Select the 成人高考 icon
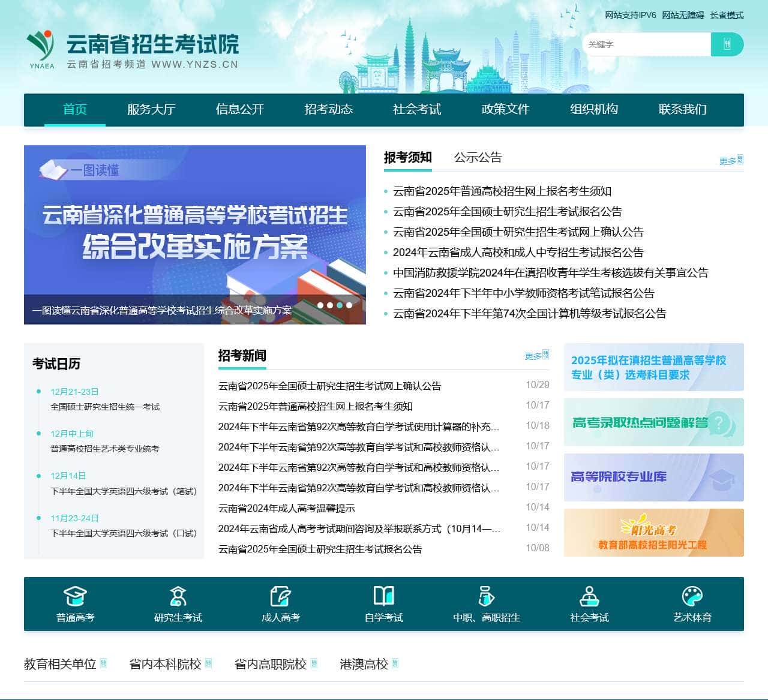Viewport: 768px width, 700px height. (x=280, y=596)
